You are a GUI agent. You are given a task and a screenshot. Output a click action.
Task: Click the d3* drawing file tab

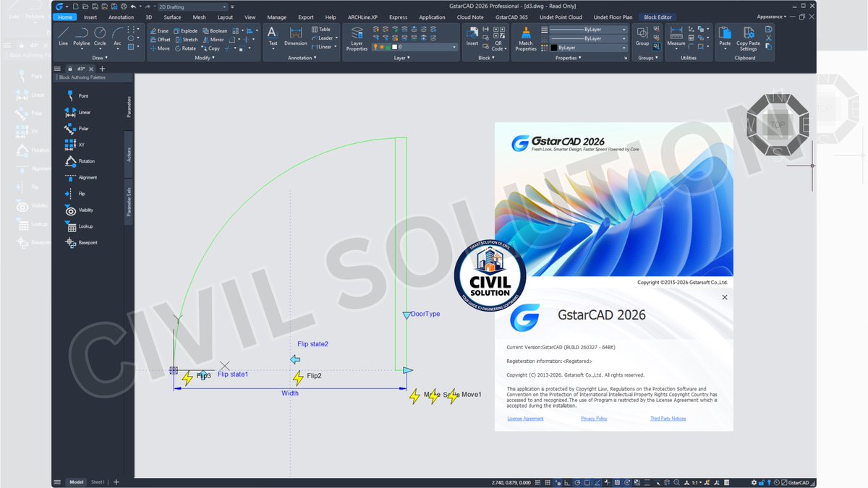tap(81, 68)
